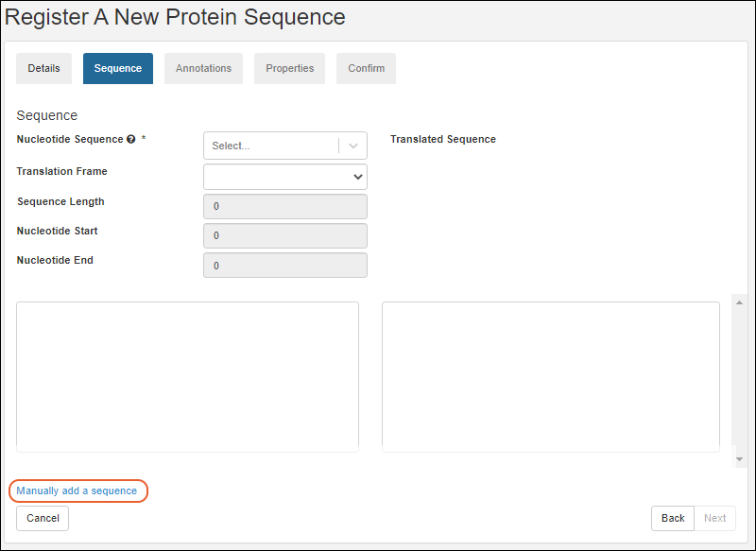This screenshot has width=756, height=551.
Task: Click inside the left sequence text area
Action: [x=187, y=376]
